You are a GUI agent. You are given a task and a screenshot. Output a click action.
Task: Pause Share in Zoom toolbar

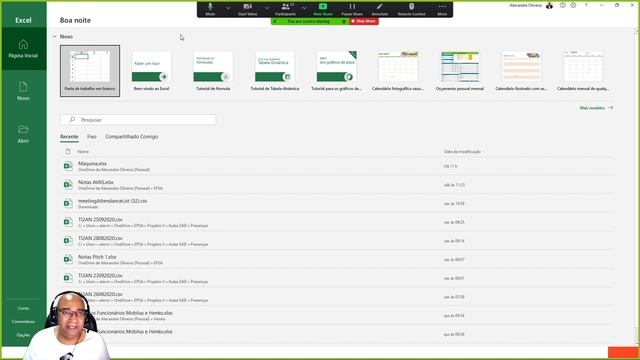(x=352, y=9)
